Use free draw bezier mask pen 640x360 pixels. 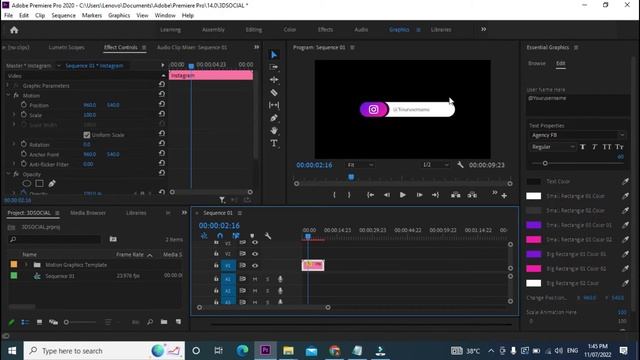click(x=52, y=184)
